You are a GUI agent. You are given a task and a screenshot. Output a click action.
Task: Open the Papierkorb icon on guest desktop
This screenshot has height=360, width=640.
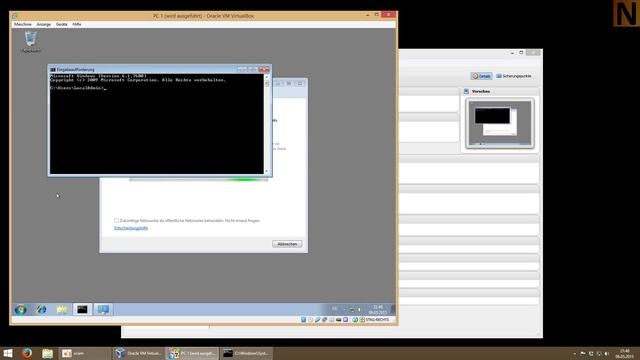point(31,42)
